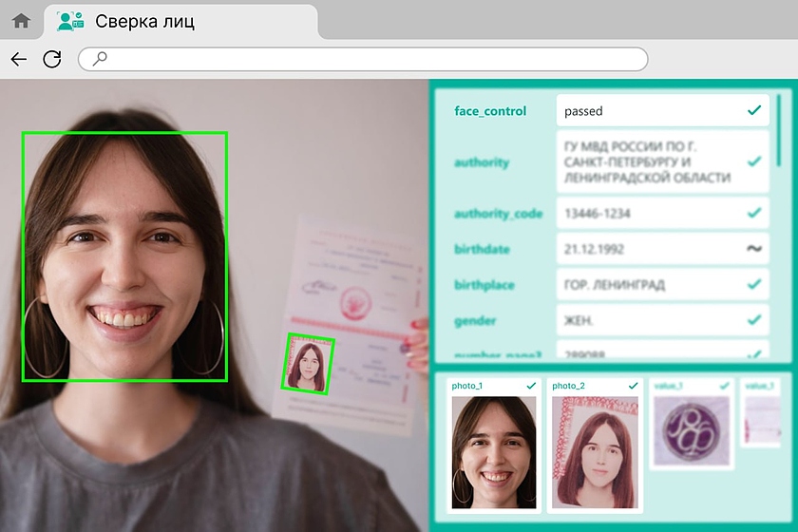Click the face ID icon on the tab
Viewport: 798px width, 532px height.
[69, 21]
